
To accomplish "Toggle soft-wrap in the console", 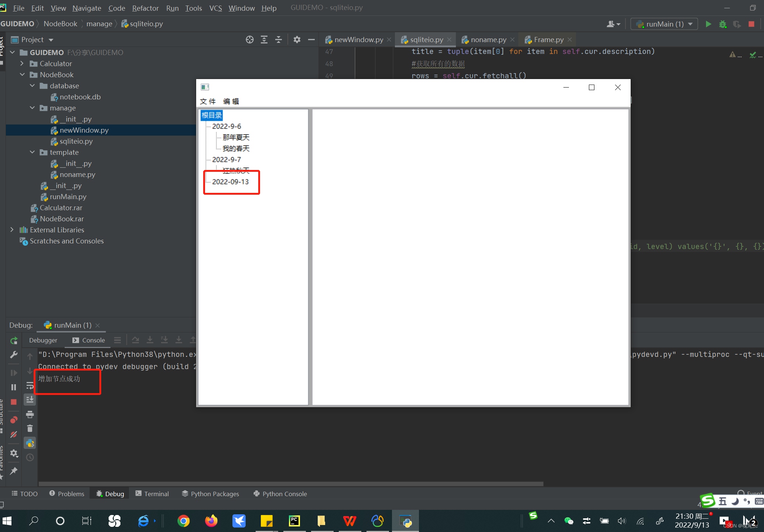I will click(30, 386).
